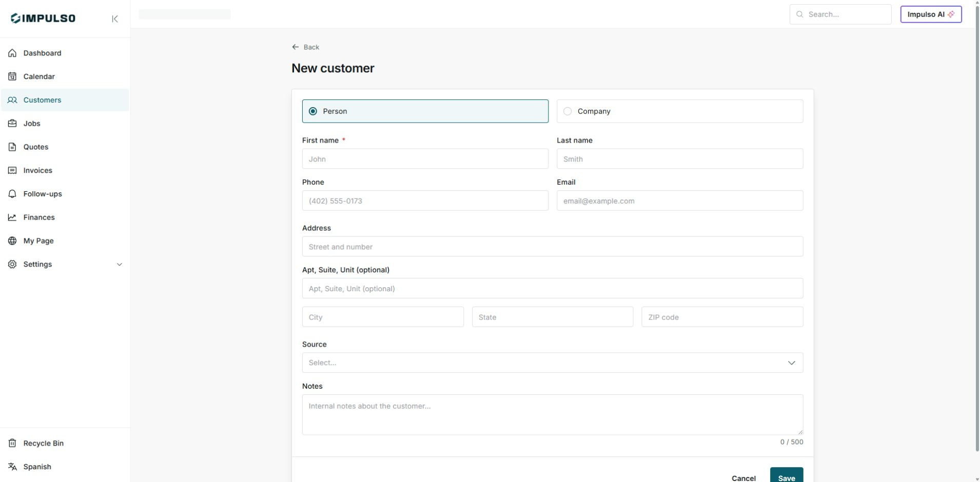Focus the Last name field
Image resolution: width=980 pixels, height=482 pixels.
click(680, 159)
